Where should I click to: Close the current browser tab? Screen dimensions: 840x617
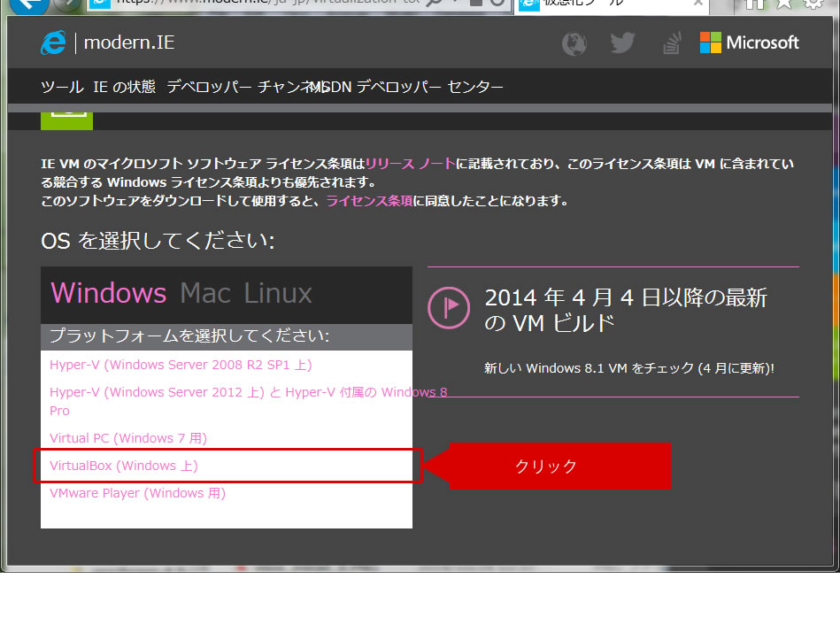pyautogui.click(x=698, y=4)
